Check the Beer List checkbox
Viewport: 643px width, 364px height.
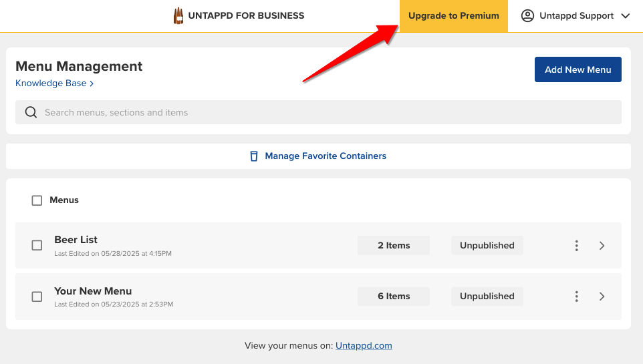(x=37, y=245)
